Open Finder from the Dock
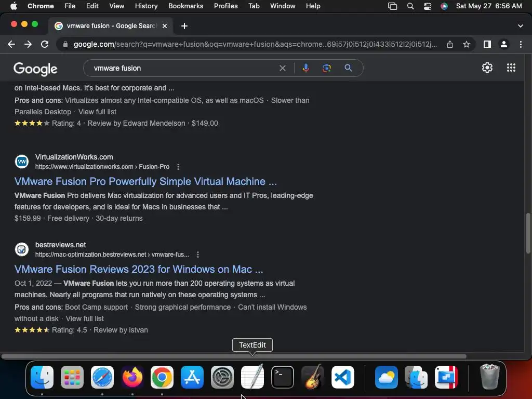532x399 pixels. pos(42,377)
